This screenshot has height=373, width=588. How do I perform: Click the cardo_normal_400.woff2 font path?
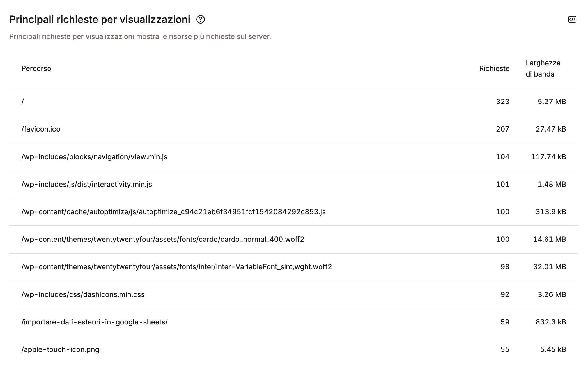click(163, 239)
